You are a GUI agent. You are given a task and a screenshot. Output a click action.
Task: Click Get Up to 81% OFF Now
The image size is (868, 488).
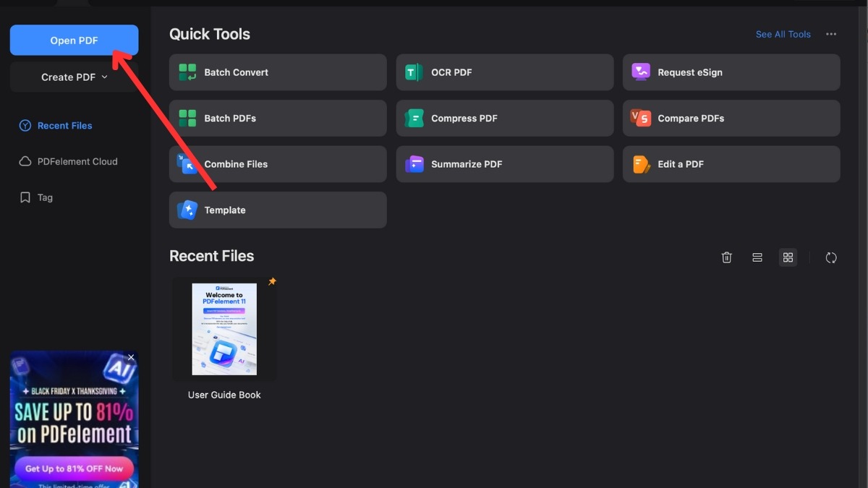tap(74, 468)
